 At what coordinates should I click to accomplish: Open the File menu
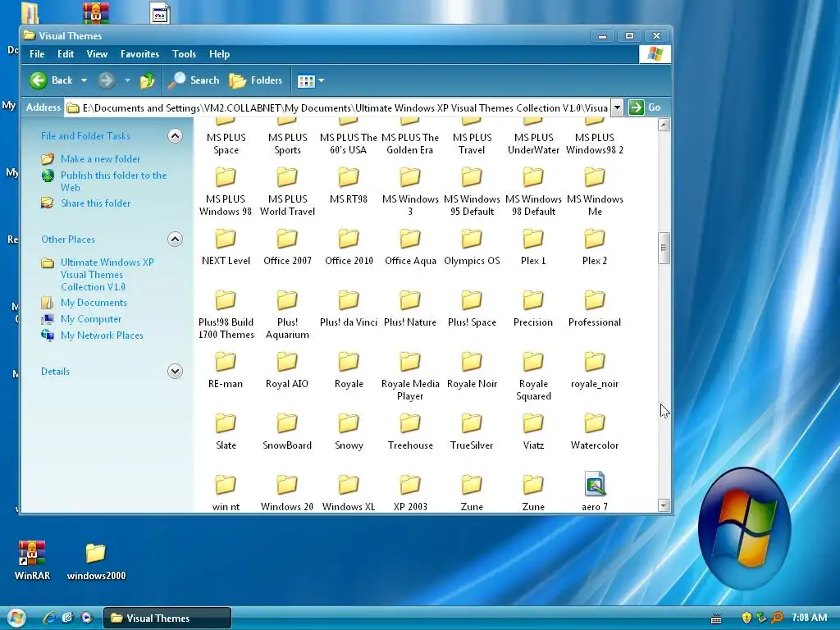(x=37, y=54)
